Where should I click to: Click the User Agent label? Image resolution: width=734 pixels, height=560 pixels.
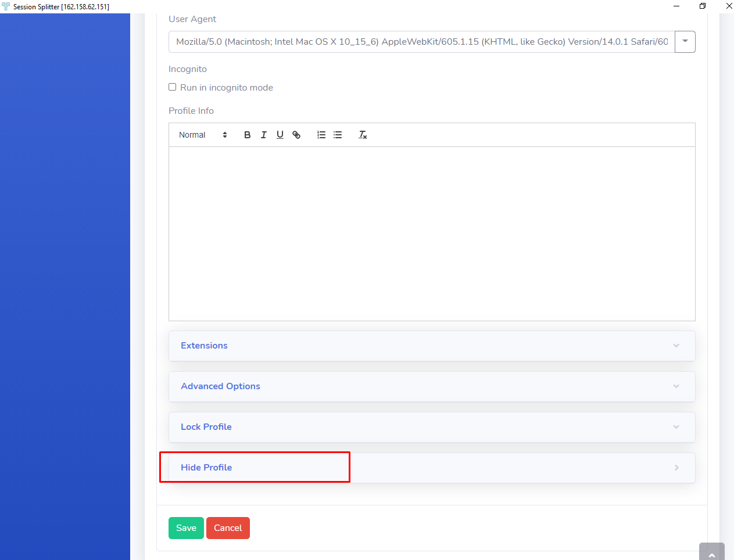point(192,19)
